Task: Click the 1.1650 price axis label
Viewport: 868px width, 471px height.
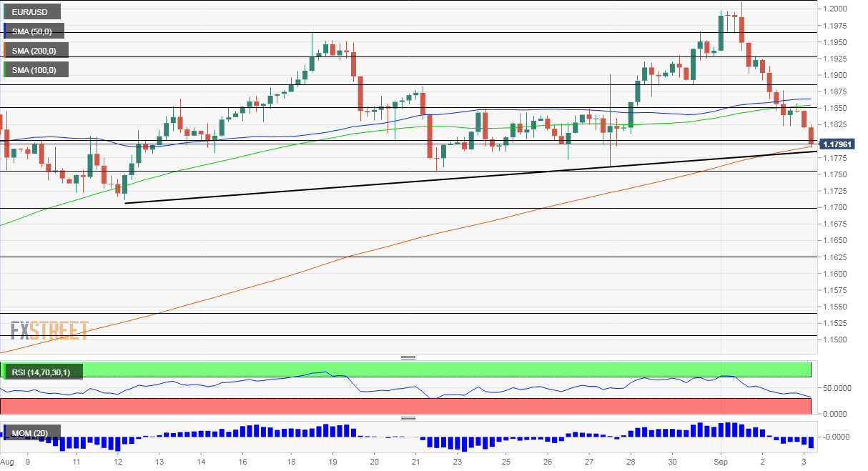Action: click(x=835, y=241)
